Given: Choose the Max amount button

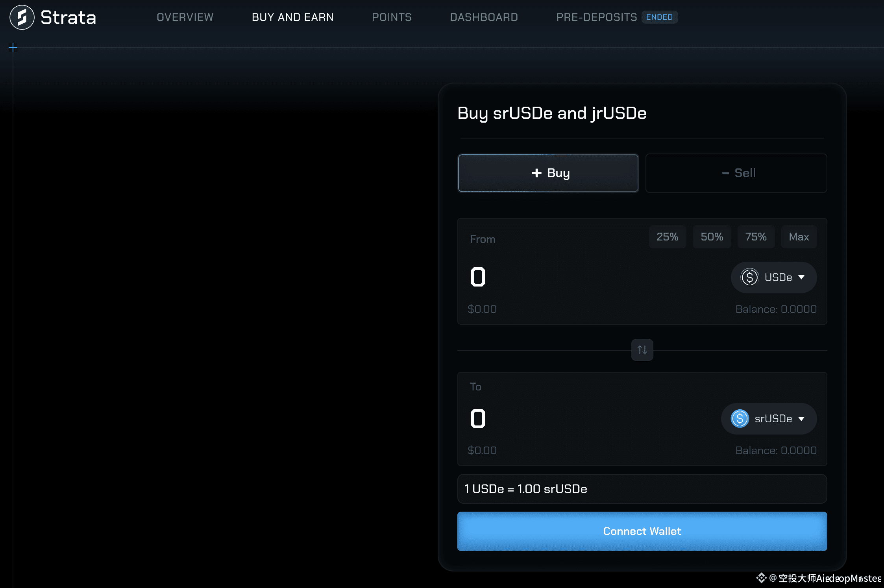Looking at the screenshot, I should tap(799, 237).
